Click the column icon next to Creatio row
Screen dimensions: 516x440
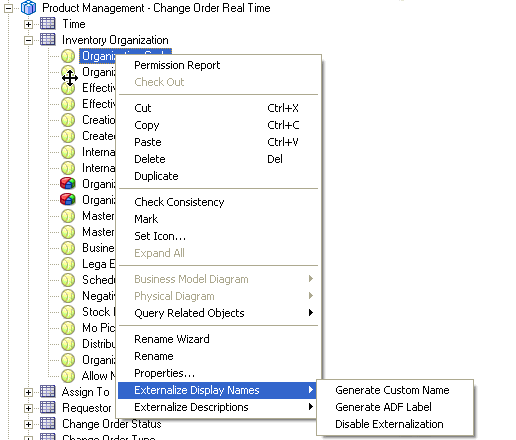click(68, 120)
